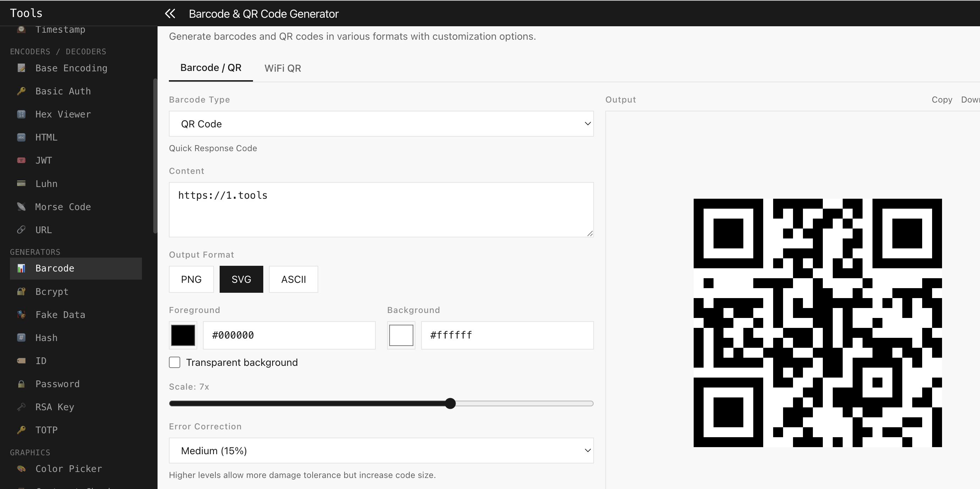This screenshot has height=489, width=980.
Task: Expand the Error Correction dropdown
Action: pyautogui.click(x=381, y=451)
